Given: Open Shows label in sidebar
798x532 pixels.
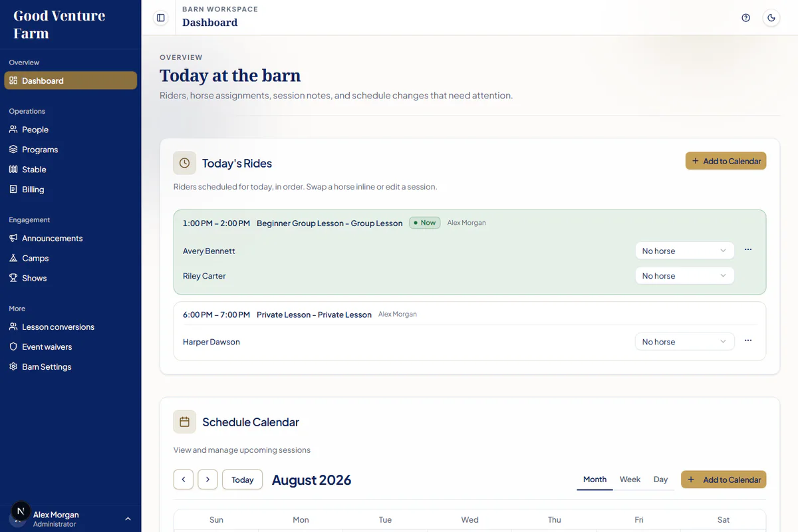Looking at the screenshot, I should tap(35, 278).
